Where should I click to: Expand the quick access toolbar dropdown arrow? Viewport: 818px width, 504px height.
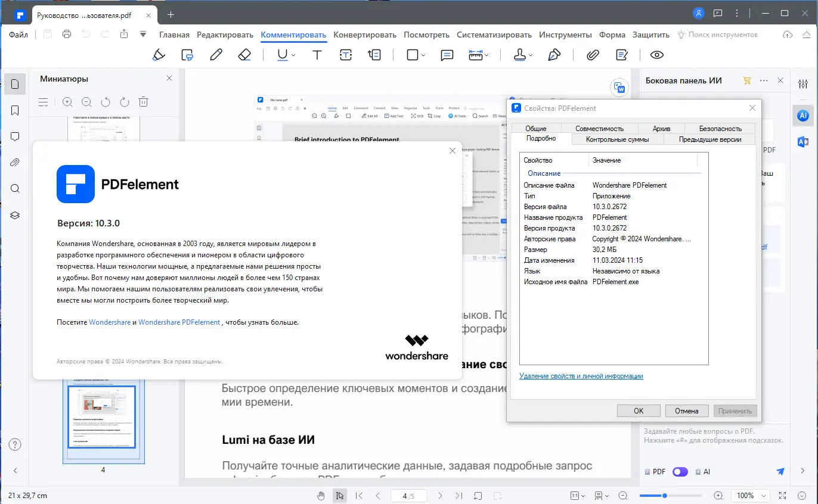[143, 34]
